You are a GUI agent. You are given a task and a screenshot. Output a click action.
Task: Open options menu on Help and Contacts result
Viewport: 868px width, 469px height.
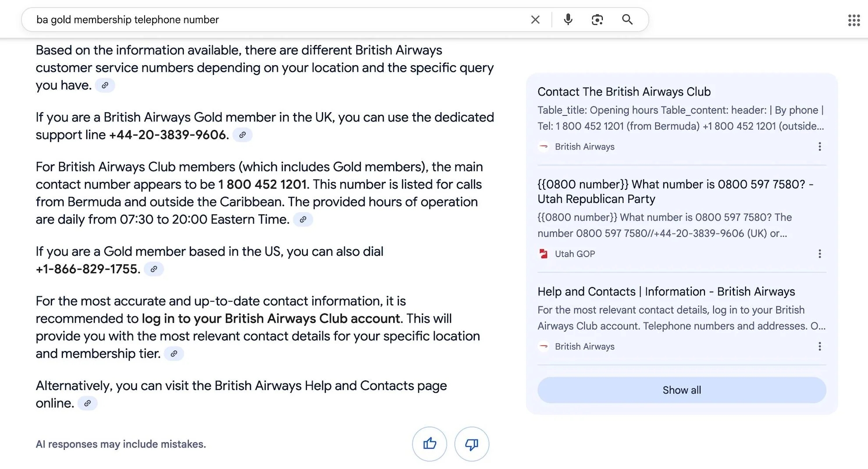coord(820,346)
